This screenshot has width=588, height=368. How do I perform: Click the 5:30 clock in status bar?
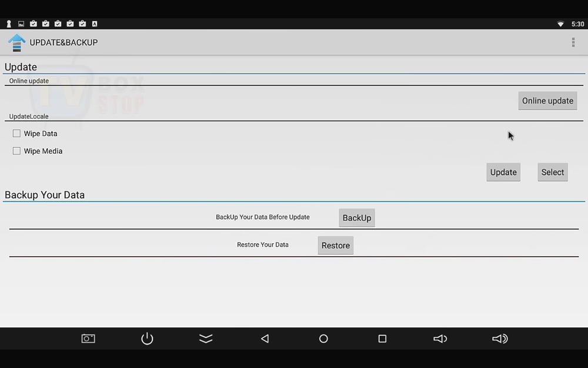pos(577,24)
